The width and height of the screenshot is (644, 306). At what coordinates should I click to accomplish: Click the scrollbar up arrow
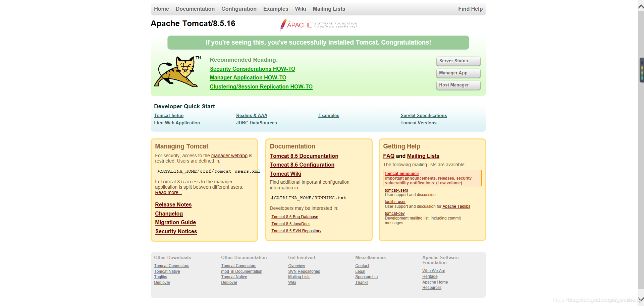pos(641,6)
